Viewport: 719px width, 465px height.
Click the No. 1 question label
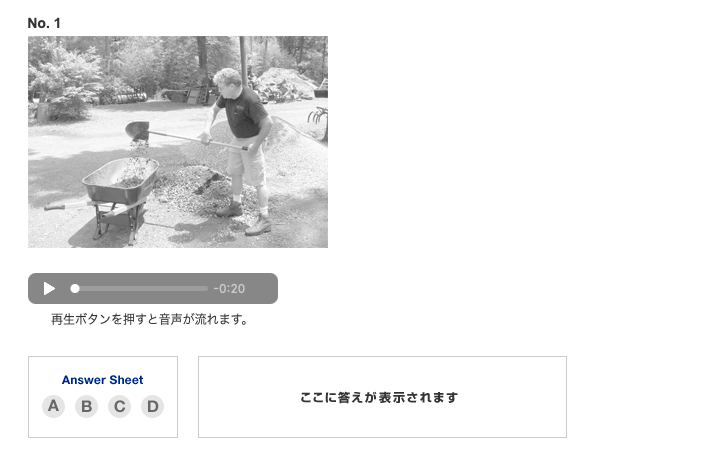44,23
